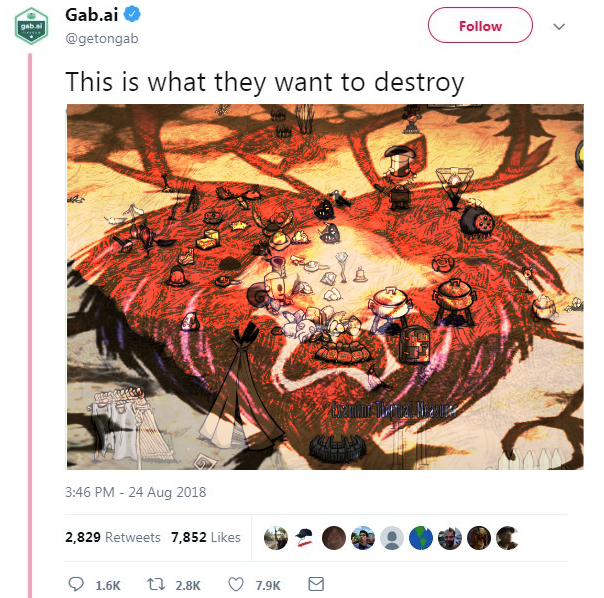
Task: Open the first liker avatar
Action: (276, 538)
